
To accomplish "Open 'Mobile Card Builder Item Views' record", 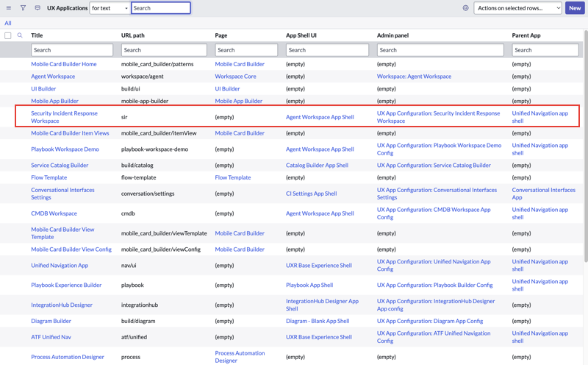I will point(70,133).
